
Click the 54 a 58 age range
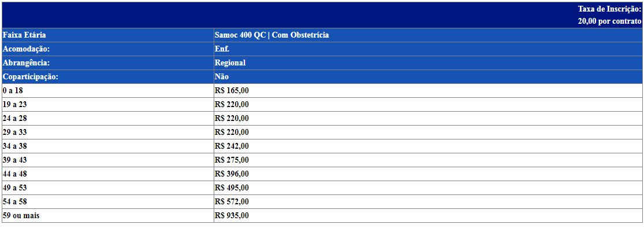[14, 201]
